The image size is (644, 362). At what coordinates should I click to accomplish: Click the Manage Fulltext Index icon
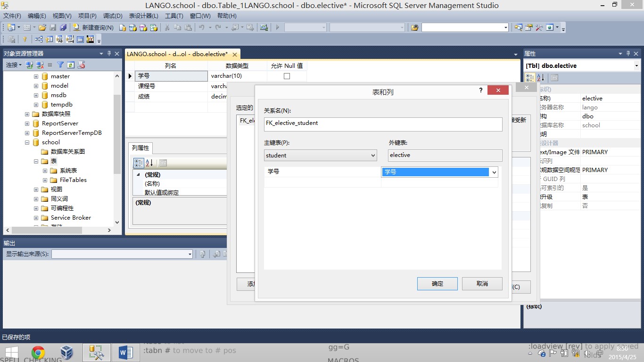59,39
